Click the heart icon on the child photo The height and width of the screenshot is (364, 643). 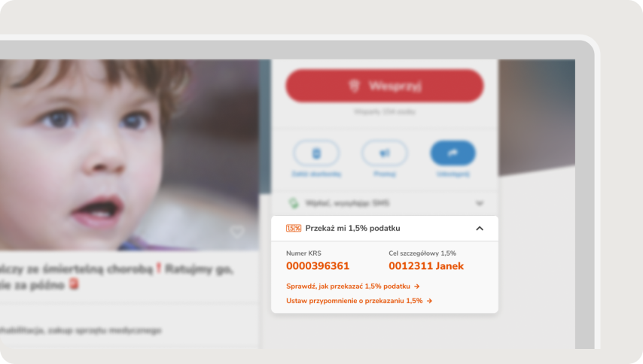[x=236, y=232]
